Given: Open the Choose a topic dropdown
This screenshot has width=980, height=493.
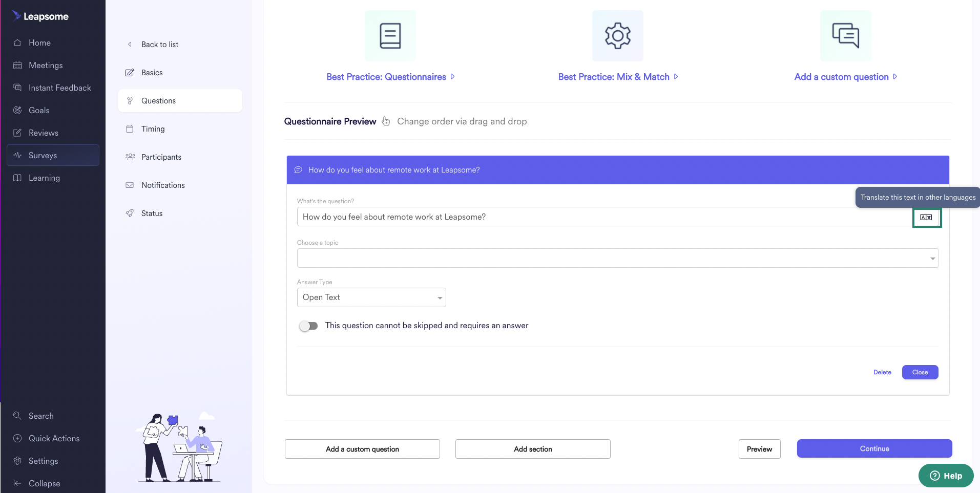Looking at the screenshot, I should pos(618,258).
